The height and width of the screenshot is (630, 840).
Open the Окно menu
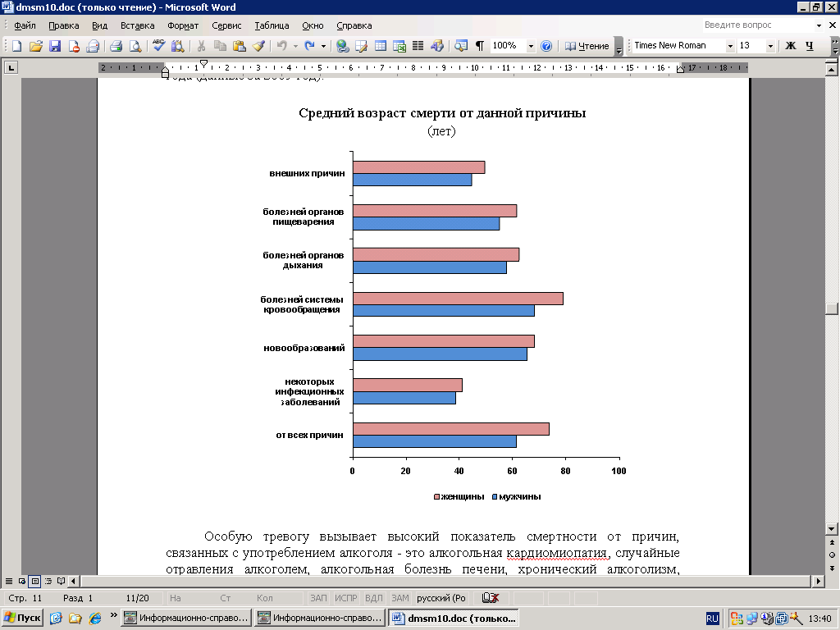tap(313, 25)
